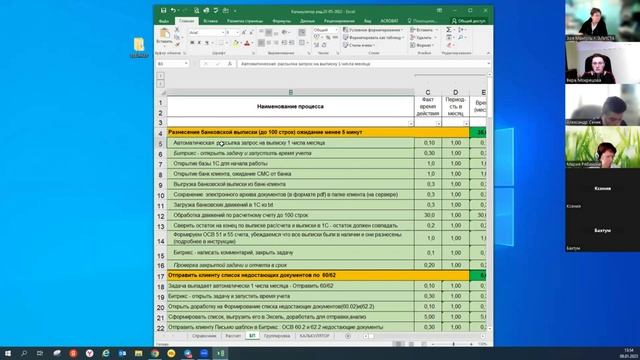Open Name Box dropdown arrow
Screen dimensions: 640x360
coord(186,63)
